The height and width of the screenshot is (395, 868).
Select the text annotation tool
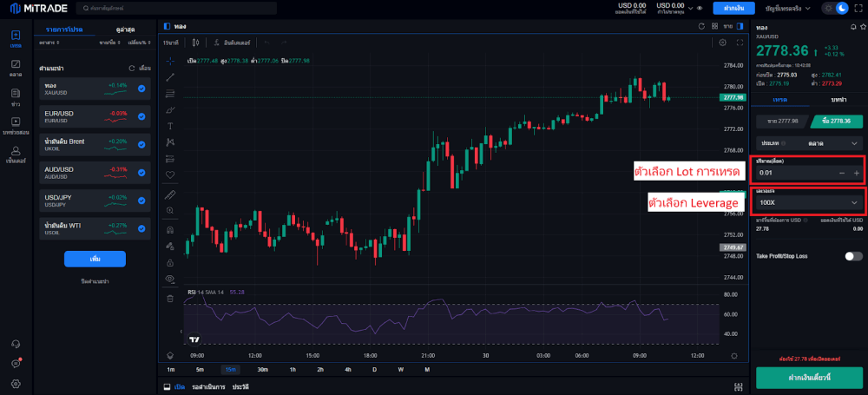[x=170, y=125]
